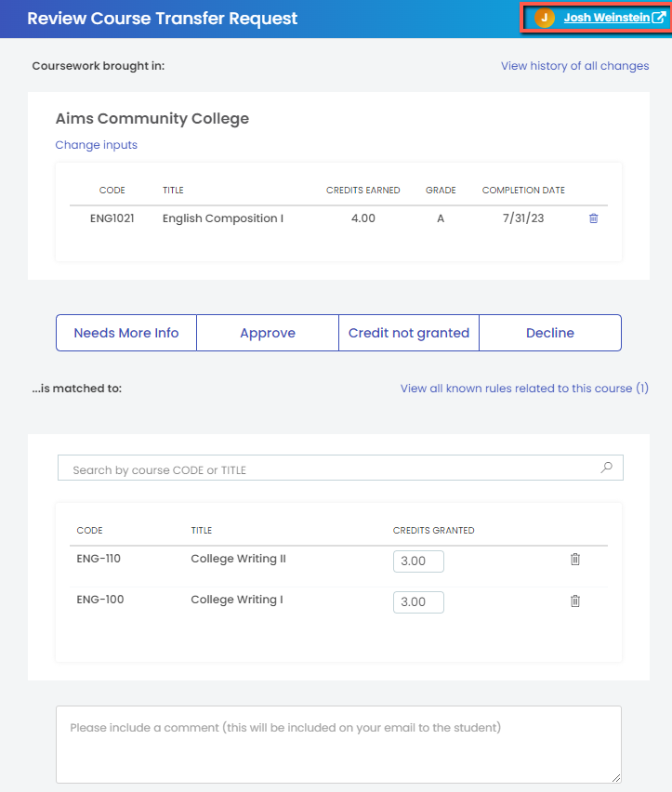Screen dimensions: 672x792
Task: View all known rules related to this course
Action: (x=524, y=389)
